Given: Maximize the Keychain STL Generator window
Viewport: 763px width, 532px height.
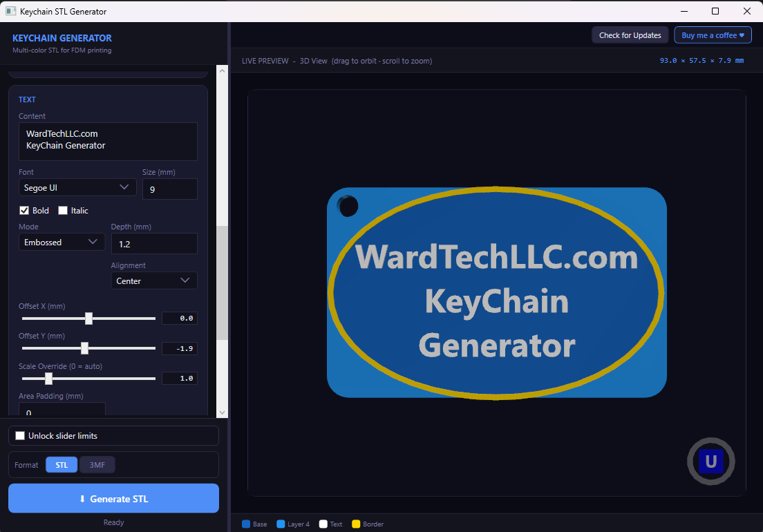Looking at the screenshot, I should click(715, 11).
